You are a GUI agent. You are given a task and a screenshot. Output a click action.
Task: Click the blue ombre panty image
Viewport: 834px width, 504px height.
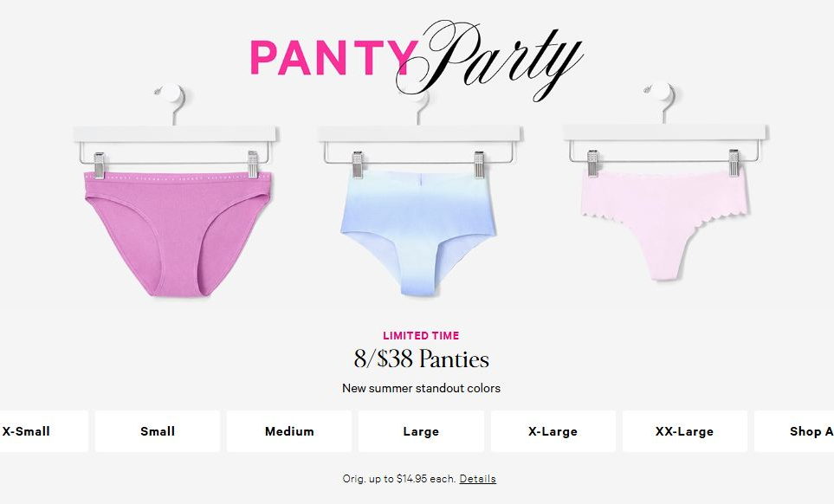click(x=418, y=233)
